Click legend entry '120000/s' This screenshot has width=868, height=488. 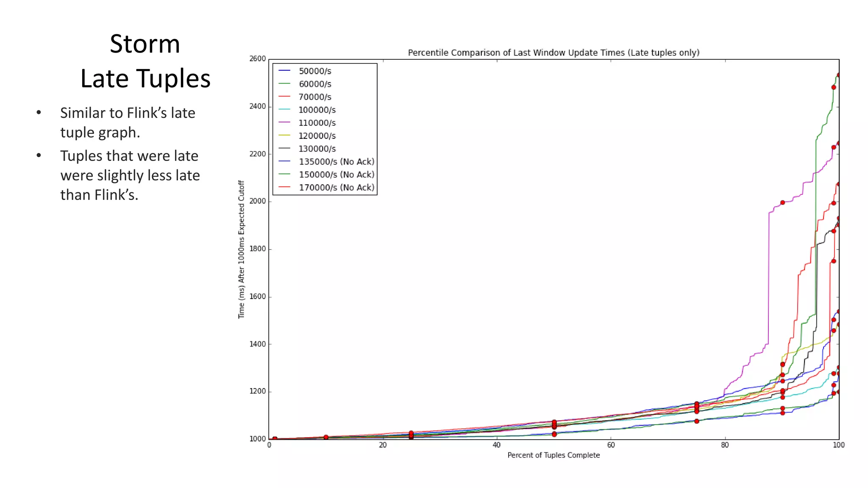point(317,136)
